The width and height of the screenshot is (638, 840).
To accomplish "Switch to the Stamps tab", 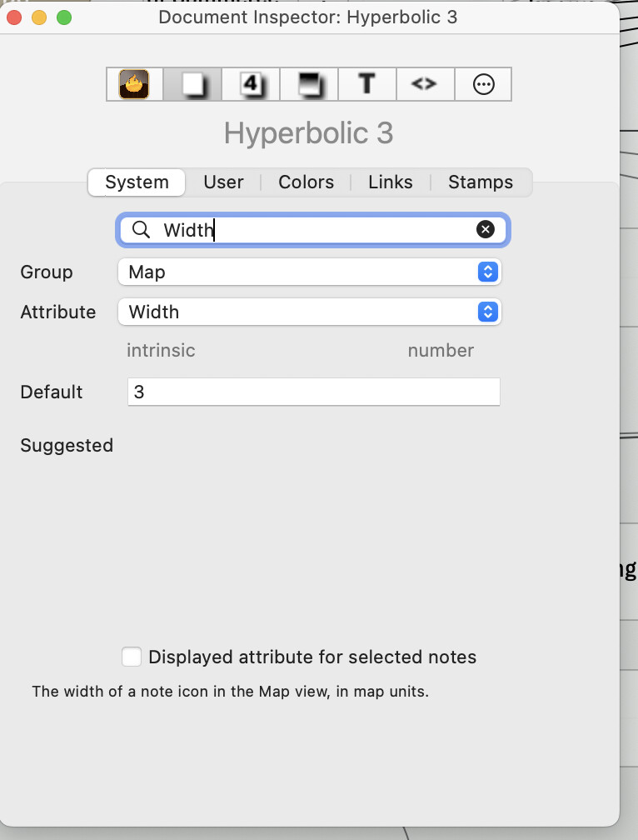I will [x=481, y=182].
